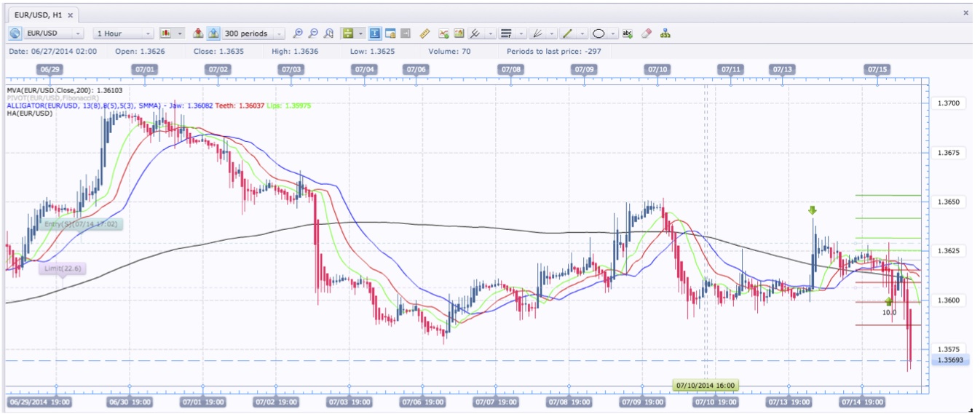The image size is (980, 414).
Task: Click the green down arrow trade marker
Action: pos(813,211)
